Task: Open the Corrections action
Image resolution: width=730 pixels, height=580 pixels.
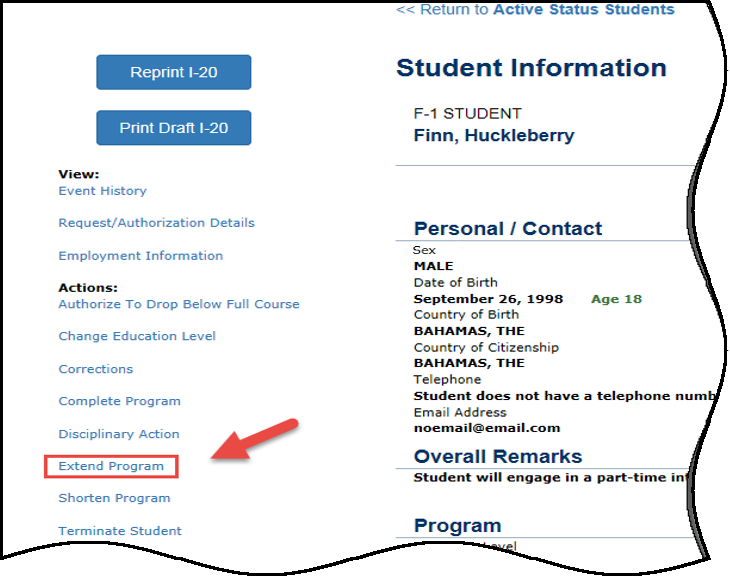Action: 95,369
